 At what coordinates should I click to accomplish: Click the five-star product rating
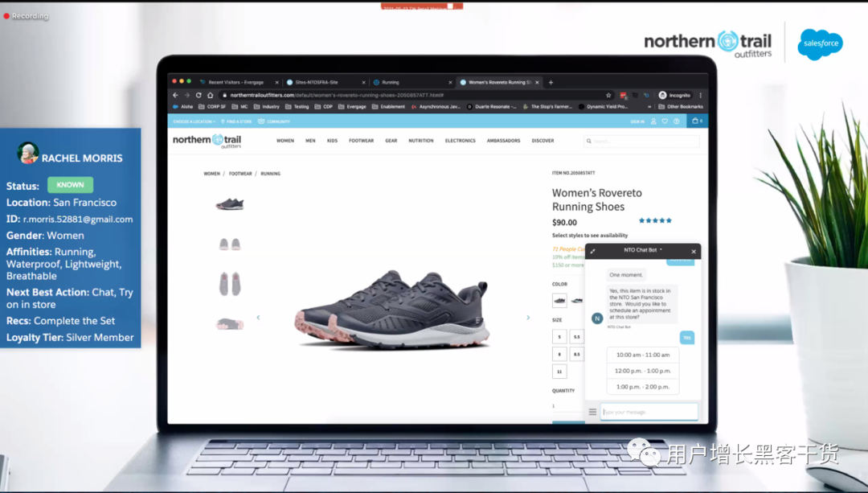(x=656, y=220)
